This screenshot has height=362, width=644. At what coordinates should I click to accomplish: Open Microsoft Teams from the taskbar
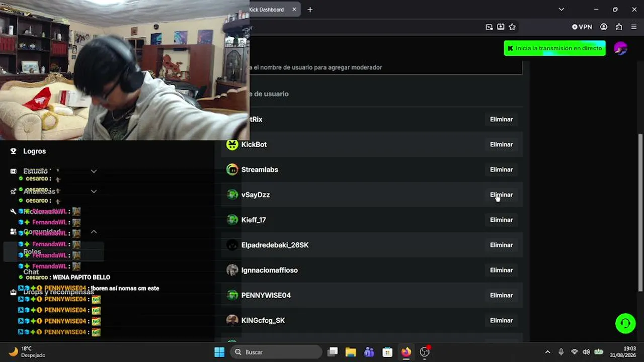369,352
